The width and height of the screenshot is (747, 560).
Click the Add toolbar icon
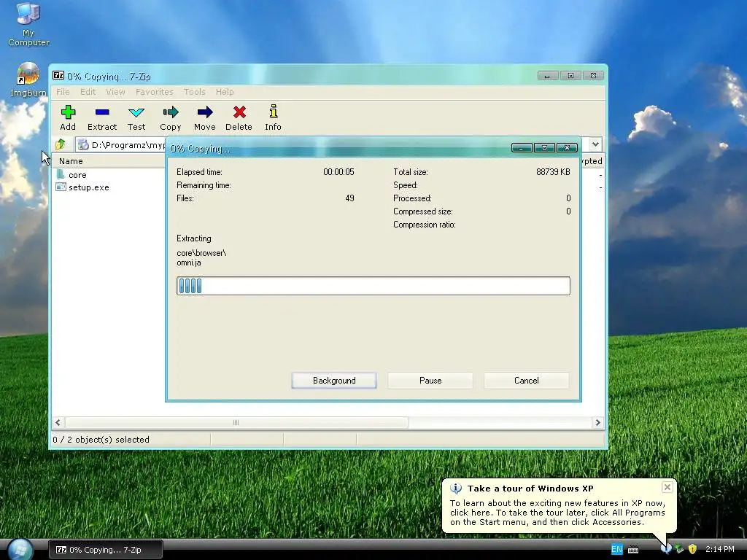coord(68,112)
